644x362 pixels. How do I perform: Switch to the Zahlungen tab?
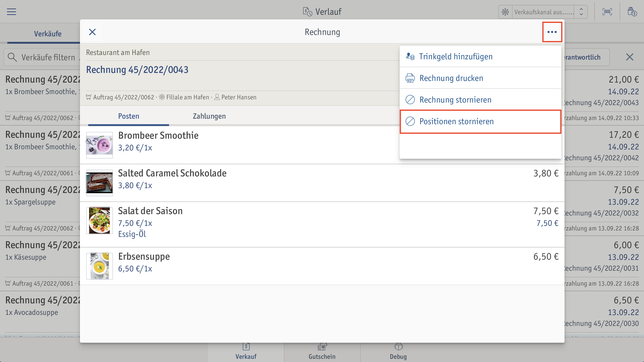tap(209, 116)
